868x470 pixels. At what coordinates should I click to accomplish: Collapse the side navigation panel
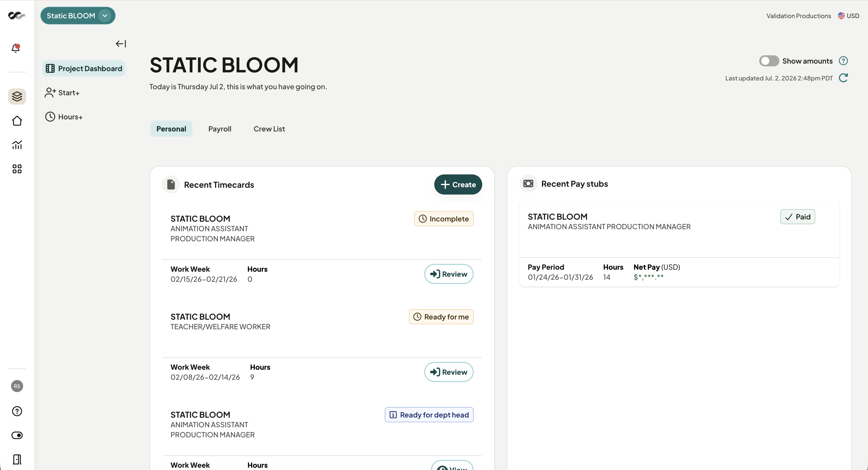coord(121,43)
